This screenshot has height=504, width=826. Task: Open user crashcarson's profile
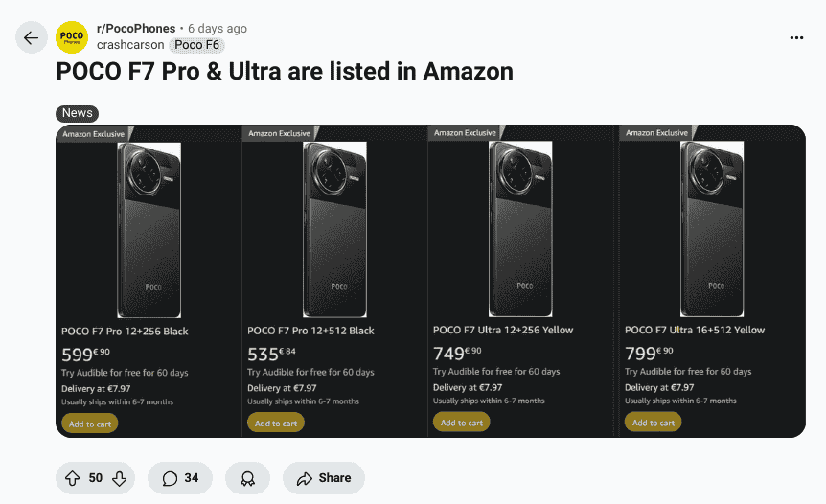(130, 45)
